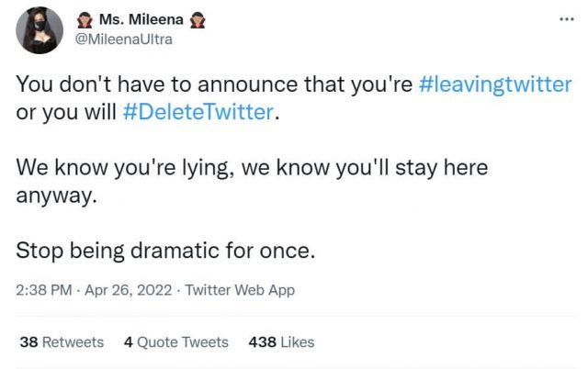Click "You don't have to" opening text

88,84
